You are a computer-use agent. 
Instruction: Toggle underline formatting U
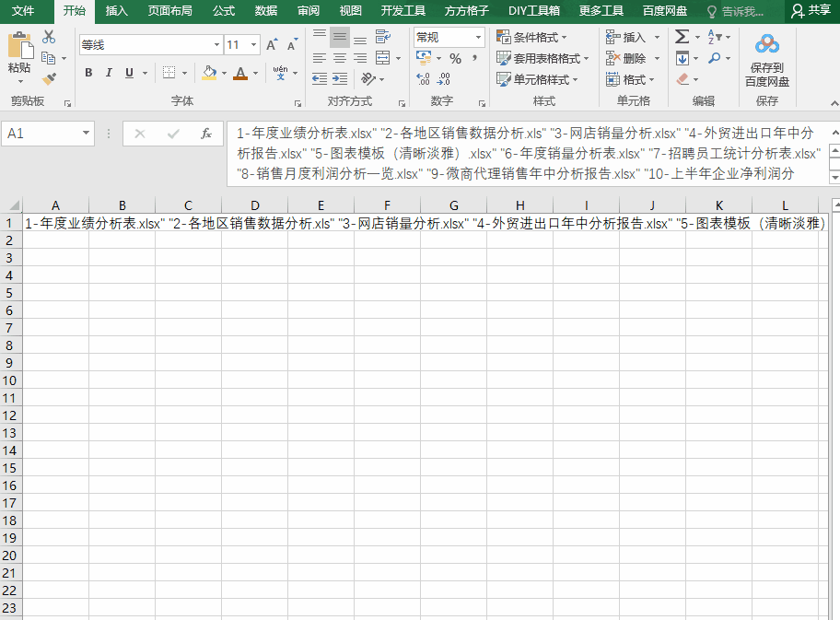pos(129,73)
